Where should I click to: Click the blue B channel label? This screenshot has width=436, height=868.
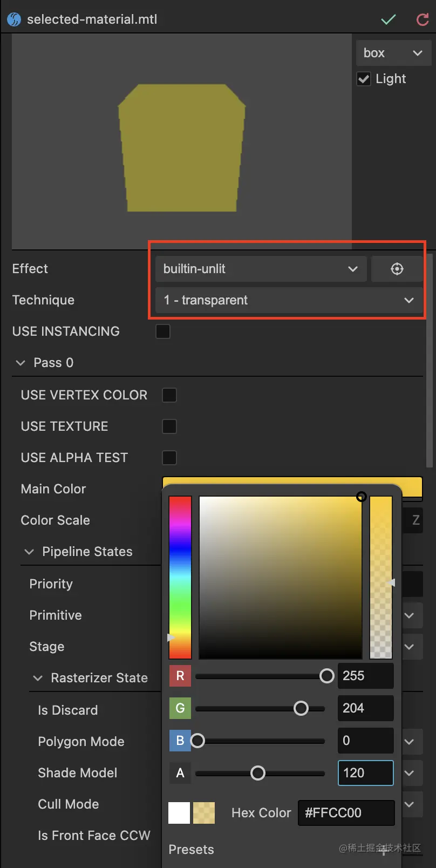tap(180, 741)
